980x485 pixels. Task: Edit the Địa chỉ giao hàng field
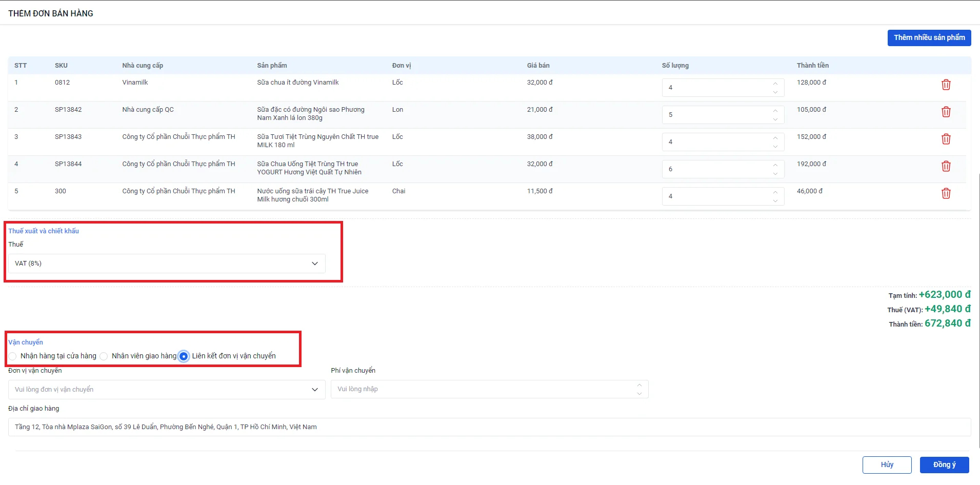click(490, 427)
